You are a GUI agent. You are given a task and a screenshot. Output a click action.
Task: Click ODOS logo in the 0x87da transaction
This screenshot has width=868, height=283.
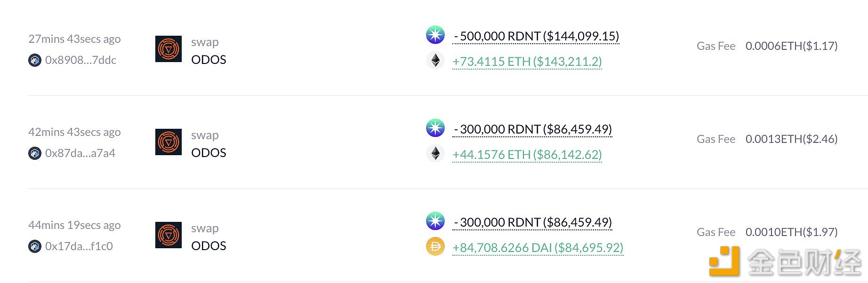169,142
